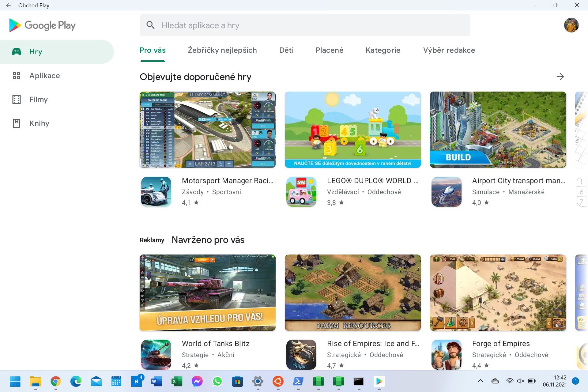Open Filmy section in sidebar
The height and width of the screenshot is (392, 588).
tap(57, 100)
